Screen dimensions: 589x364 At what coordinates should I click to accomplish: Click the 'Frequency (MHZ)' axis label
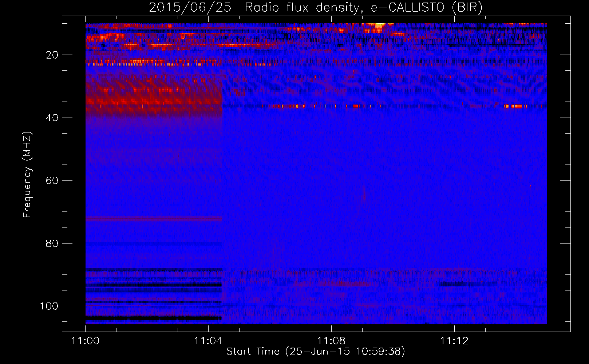click(x=27, y=174)
